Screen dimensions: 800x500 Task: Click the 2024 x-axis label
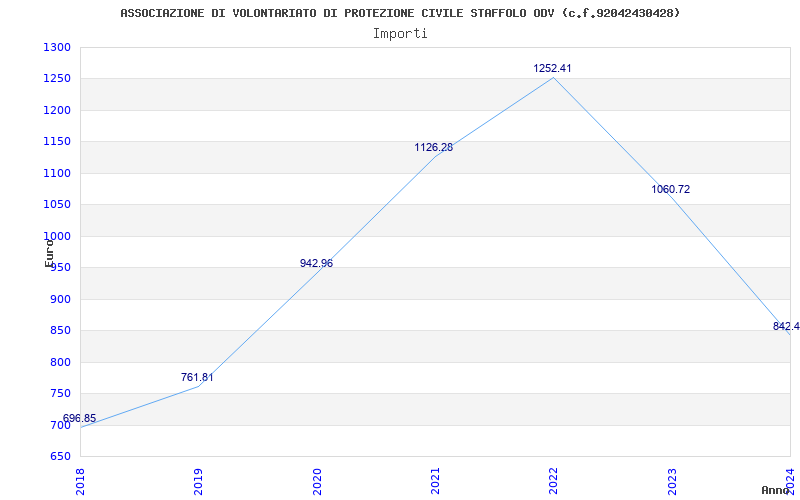(x=790, y=482)
